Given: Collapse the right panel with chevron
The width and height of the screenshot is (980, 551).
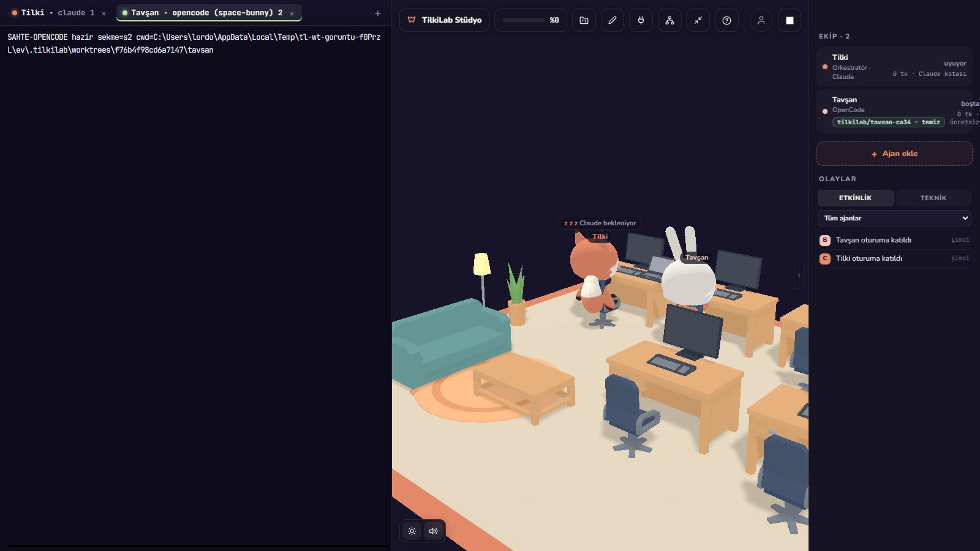Looking at the screenshot, I should tap(799, 275).
